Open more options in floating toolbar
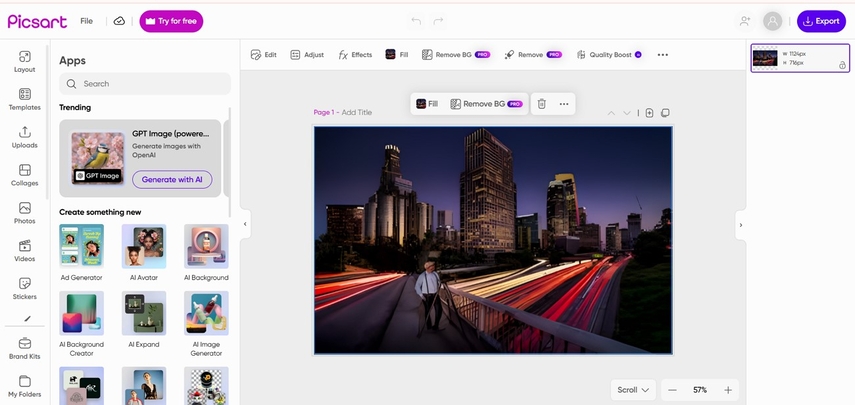The width and height of the screenshot is (855, 405). (564, 104)
